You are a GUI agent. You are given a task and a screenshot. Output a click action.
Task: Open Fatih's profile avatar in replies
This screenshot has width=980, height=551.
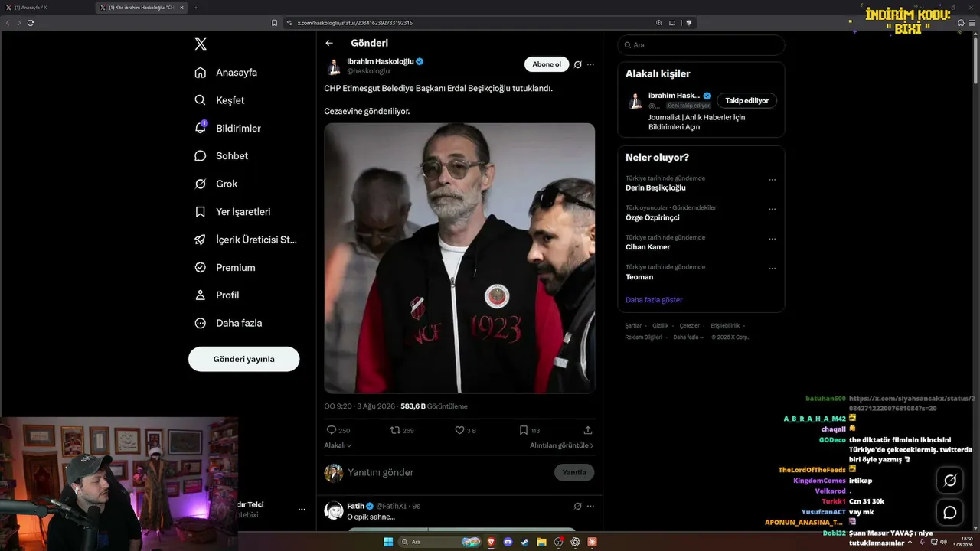coord(334,510)
